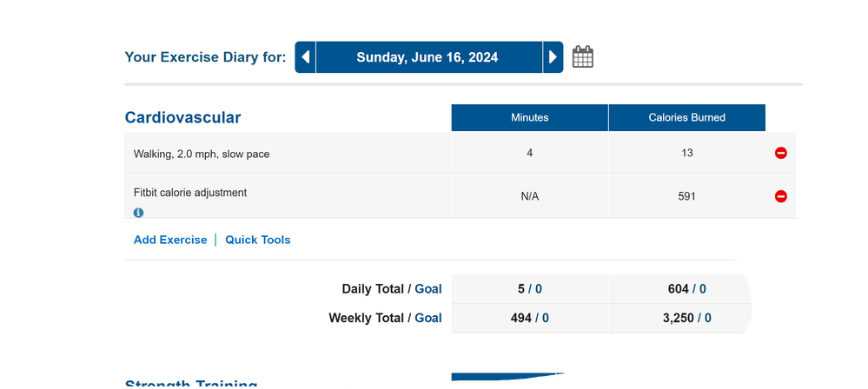The image size is (868, 389).
Task: Click the weekly calories goal value 0
Action: tap(708, 318)
